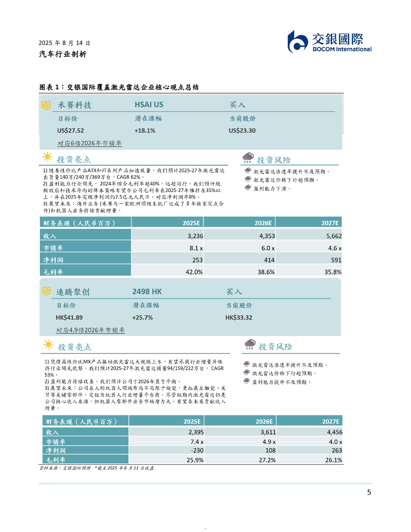Image resolution: width=411 pixels, height=532 pixels.
Task: Click the star badge beside 速腾聚创
Action: click(46, 291)
